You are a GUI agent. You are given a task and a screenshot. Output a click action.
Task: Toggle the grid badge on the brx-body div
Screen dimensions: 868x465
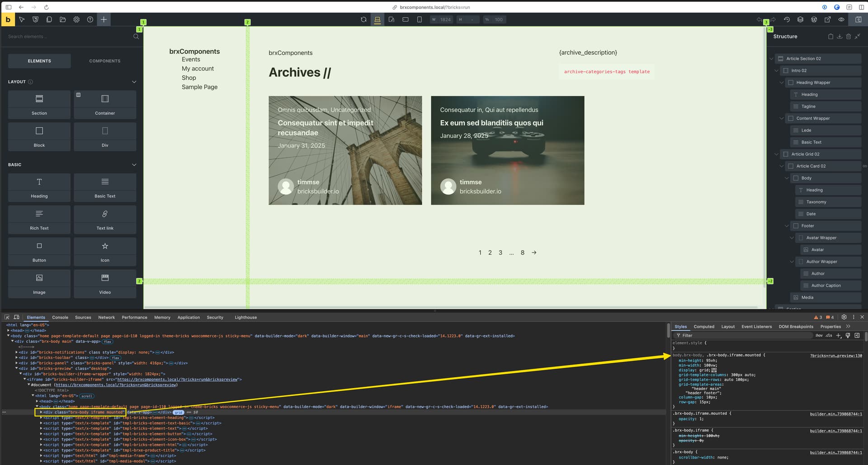(x=179, y=412)
